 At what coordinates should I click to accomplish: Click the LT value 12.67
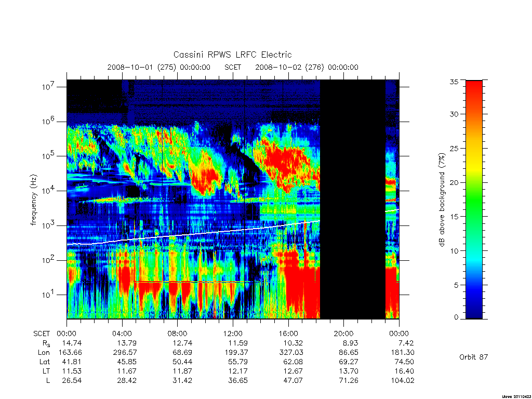[293, 371]
